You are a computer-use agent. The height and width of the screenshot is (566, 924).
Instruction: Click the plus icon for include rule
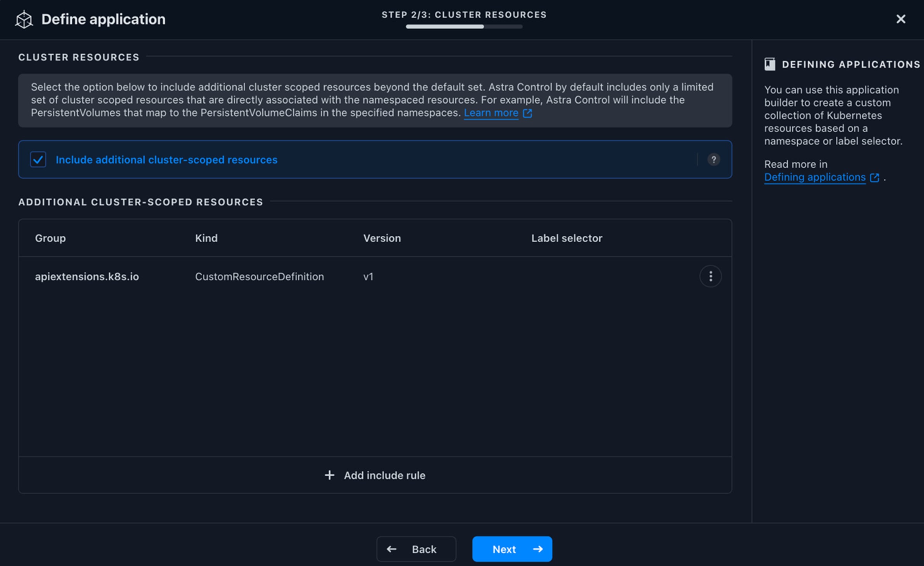click(329, 475)
